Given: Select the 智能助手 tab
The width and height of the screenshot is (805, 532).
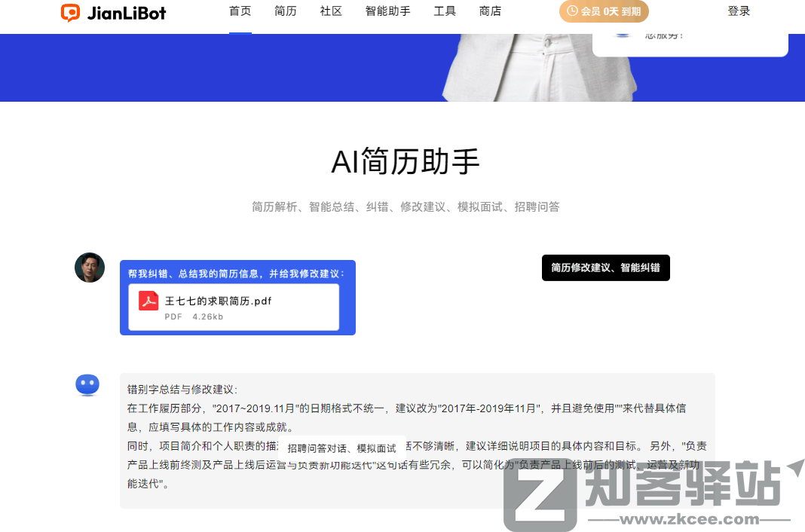Looking at the screenshot, I should pyautogui.click(x=387, y=11).
